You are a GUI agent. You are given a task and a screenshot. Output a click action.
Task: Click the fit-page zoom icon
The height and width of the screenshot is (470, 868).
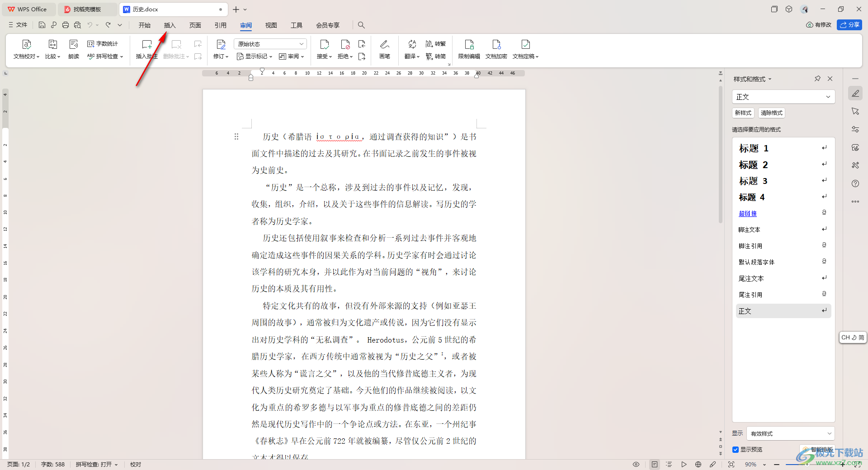tap(731, 465)
